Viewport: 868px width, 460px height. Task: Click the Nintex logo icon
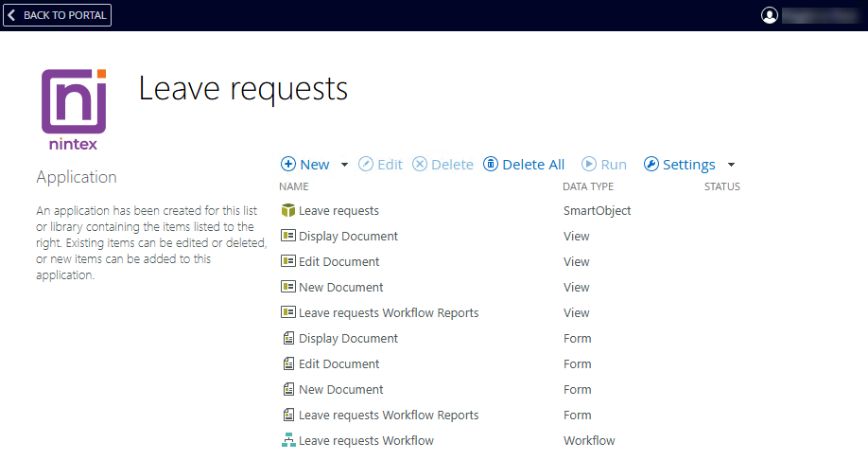pos(74,109)
